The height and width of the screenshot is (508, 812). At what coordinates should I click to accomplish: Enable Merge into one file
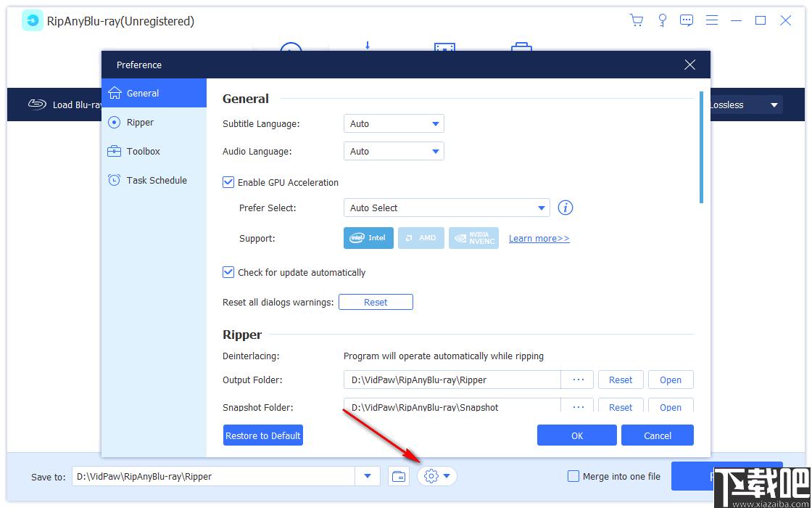[573, 476]
